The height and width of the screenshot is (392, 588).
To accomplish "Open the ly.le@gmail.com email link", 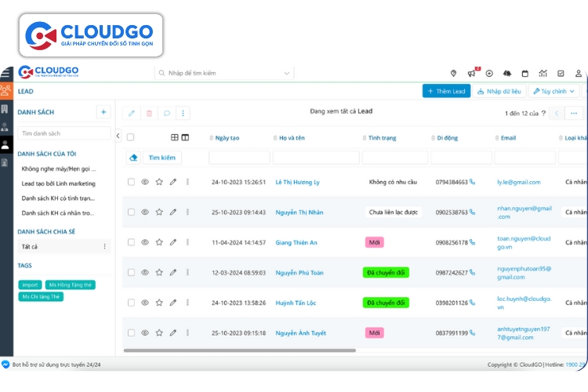I will point(518,182).
